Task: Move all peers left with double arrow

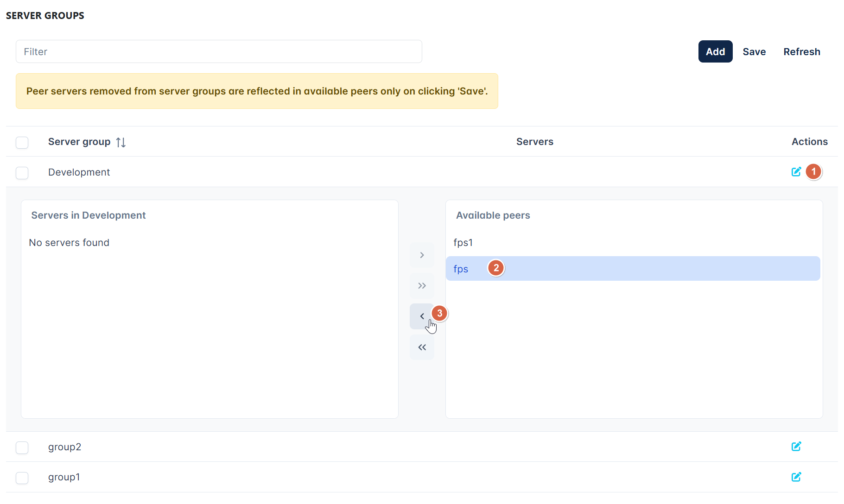Action: [x=422, y=347]
